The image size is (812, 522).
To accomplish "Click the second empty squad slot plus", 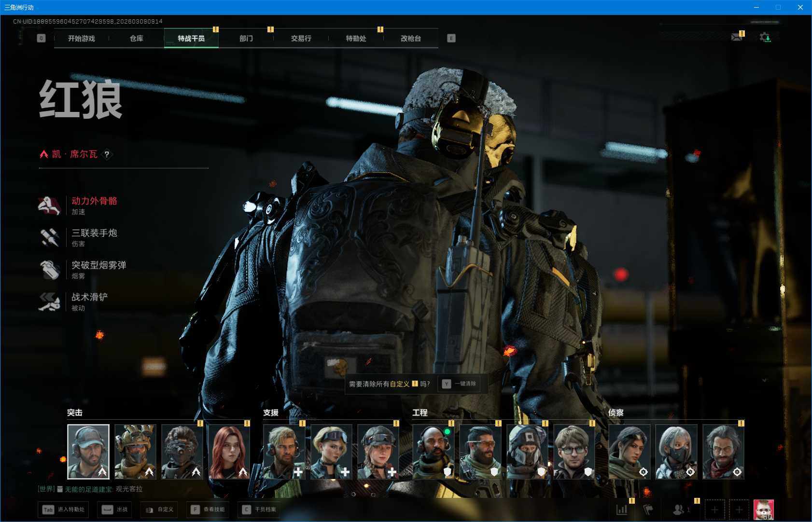I will tap(739, 509).
